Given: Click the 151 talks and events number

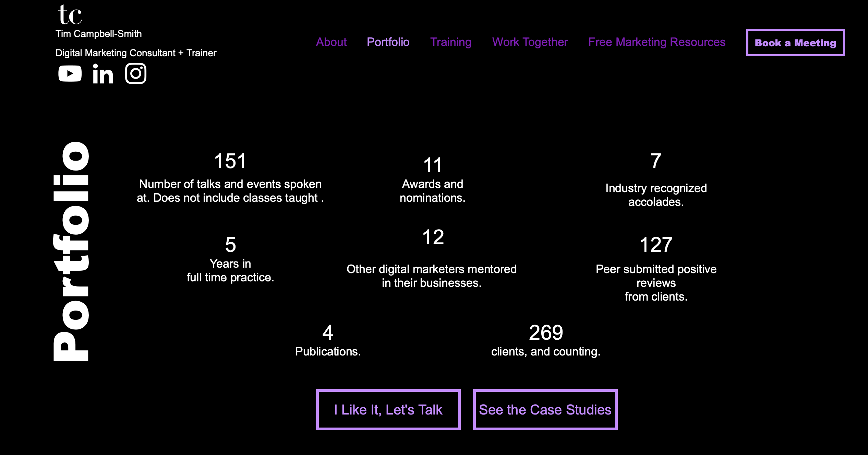Looking at the screenshot, I should [x=230, y=161].
